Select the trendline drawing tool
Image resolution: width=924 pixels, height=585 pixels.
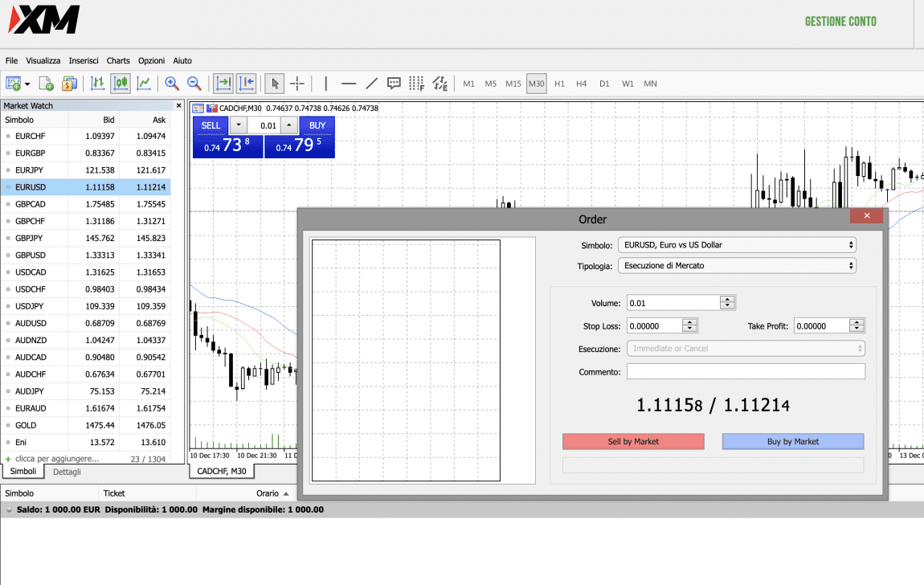(x=371, y=83)
